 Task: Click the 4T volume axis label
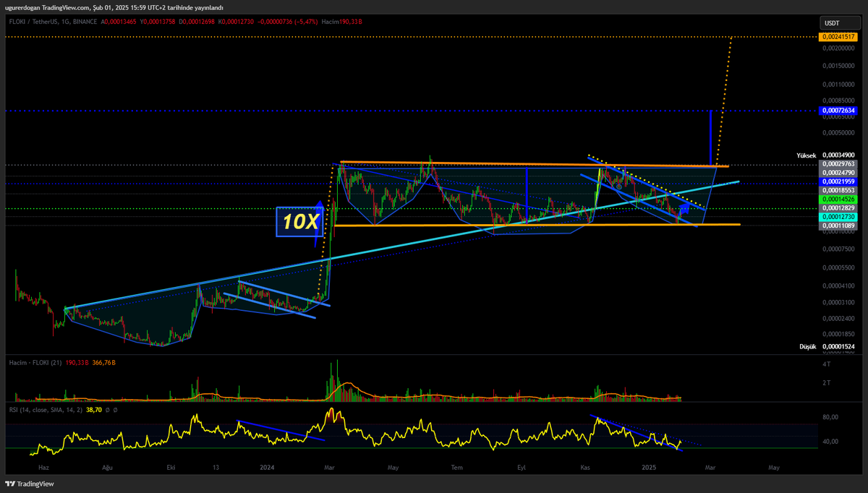(826, 364)
